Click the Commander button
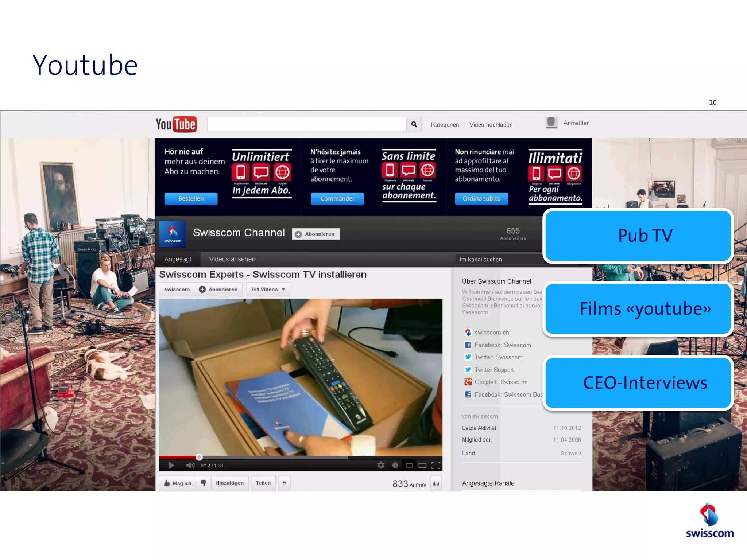Screen dimensions: 747x560 pyautogui.click(x=337, y=199)
